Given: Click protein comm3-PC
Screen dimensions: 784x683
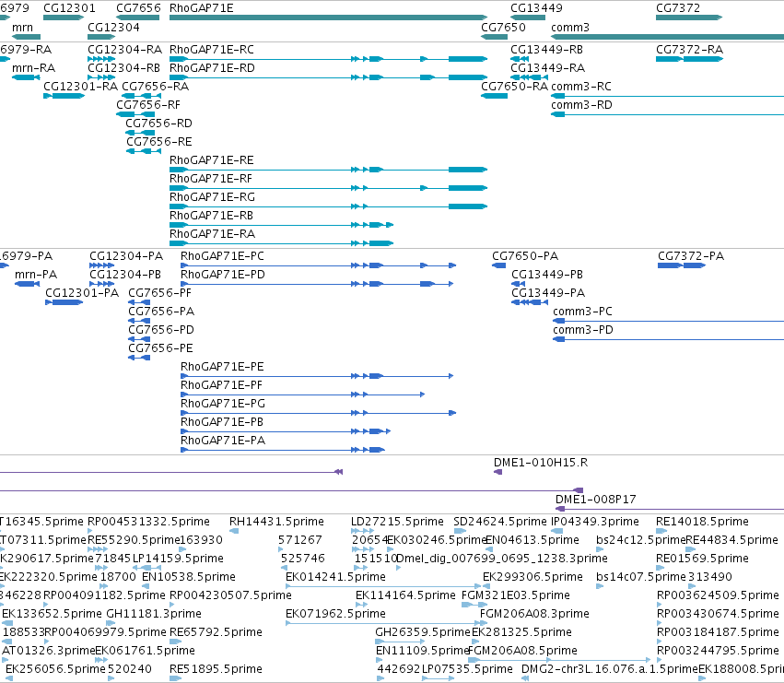Looking at the screenshot, I should coord(669,322).
